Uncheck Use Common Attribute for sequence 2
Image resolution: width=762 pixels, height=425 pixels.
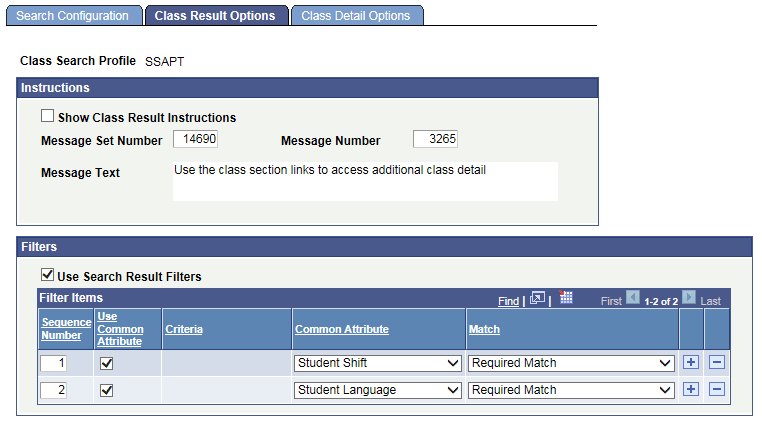click(106, 390)
